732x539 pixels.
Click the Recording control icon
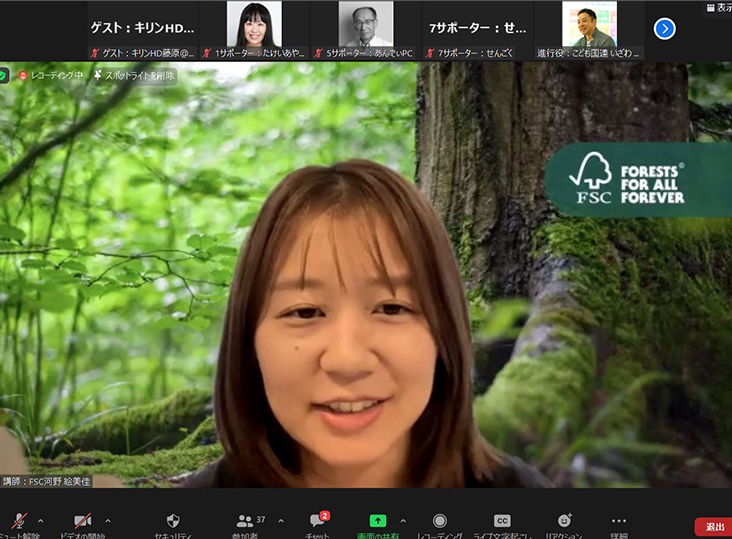point(440,521)
